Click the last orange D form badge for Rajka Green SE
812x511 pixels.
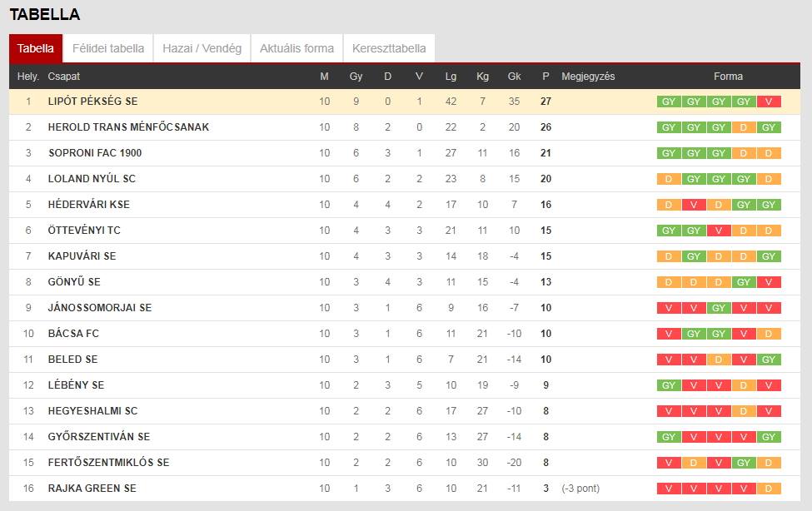769,489
